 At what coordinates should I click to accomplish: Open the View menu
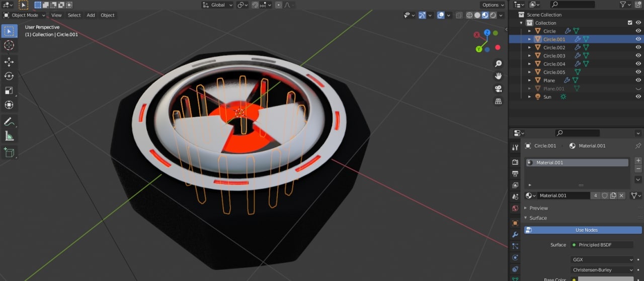click(x=56, y=15)
